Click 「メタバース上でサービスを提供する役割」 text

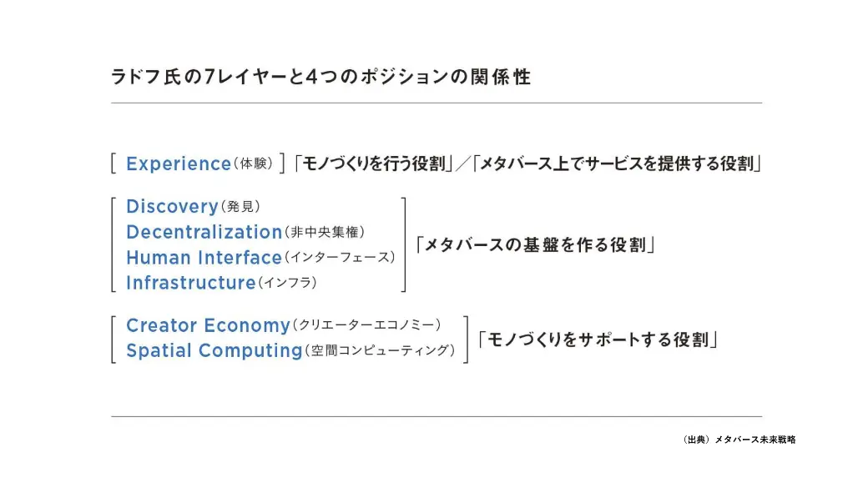coord(618,164)
